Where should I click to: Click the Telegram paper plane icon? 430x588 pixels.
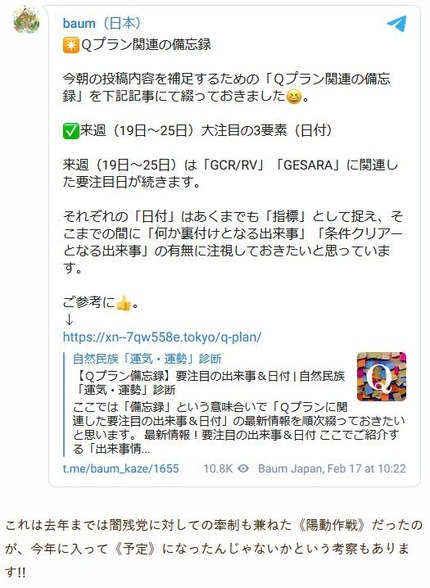tap(397, 23)
